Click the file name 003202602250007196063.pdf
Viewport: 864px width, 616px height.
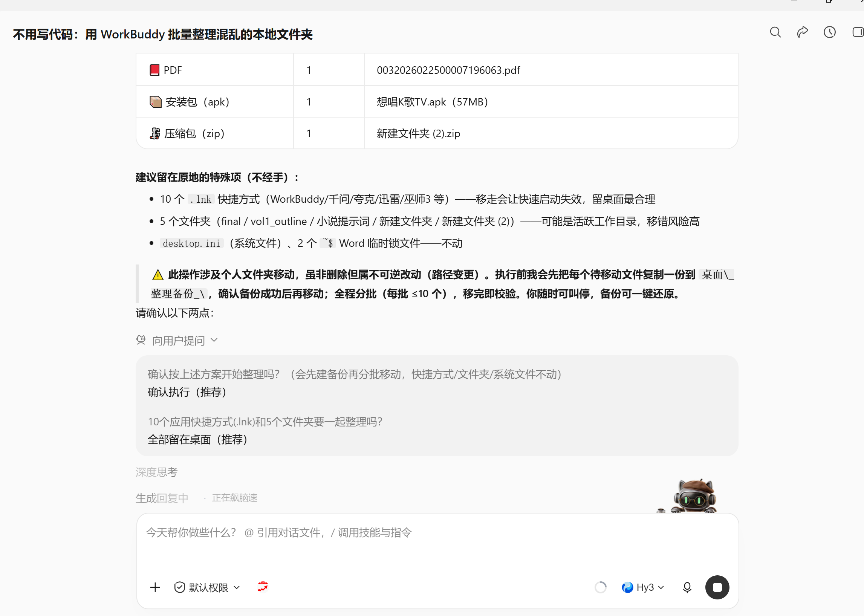[x=448, y=70]
